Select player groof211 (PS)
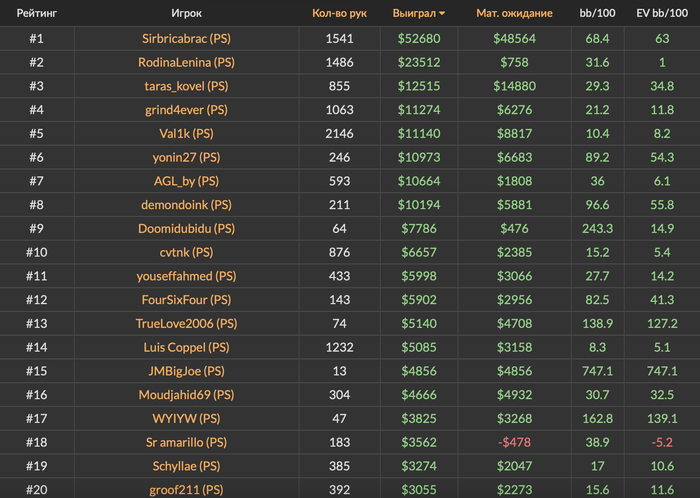The image size is (700, 498). [x=186, y=489]
